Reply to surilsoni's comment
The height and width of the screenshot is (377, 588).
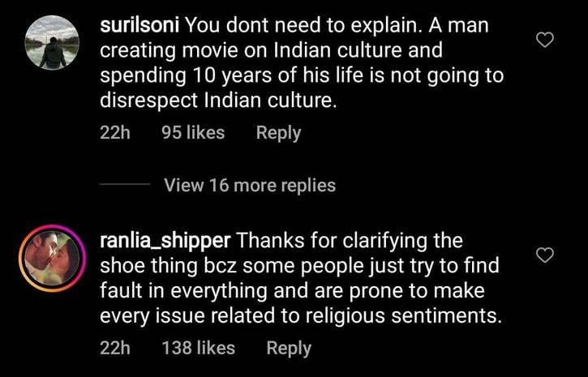(278, 132)
